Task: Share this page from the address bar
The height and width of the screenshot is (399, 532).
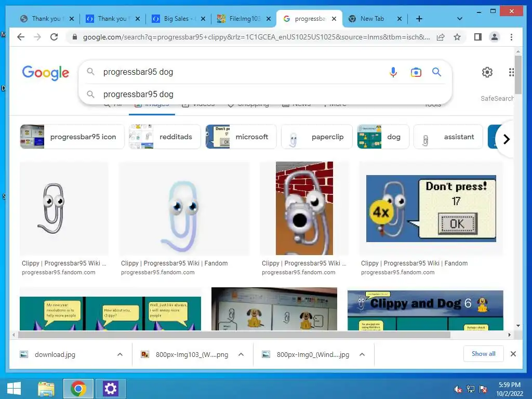Action: tap(441, 37)
